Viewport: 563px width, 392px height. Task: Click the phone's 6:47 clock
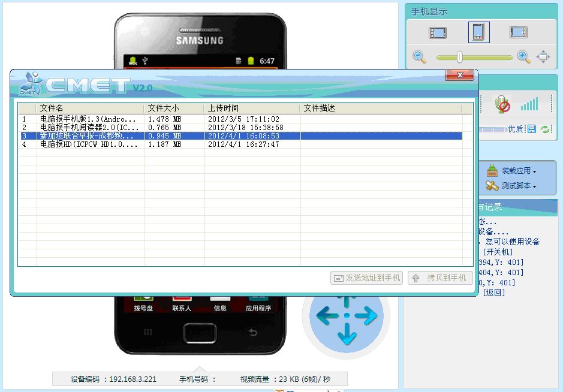[x=267, y=61]
